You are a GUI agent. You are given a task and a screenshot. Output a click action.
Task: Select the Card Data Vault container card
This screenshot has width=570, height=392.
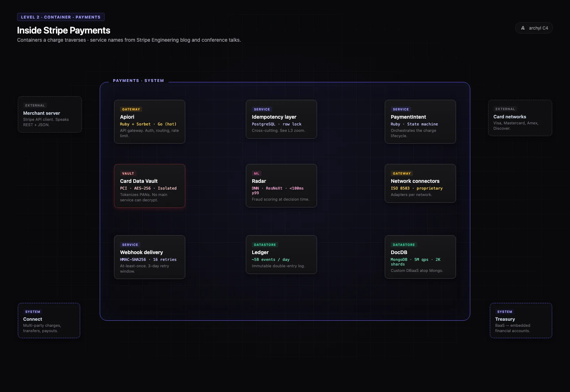[x=150, y=186]
